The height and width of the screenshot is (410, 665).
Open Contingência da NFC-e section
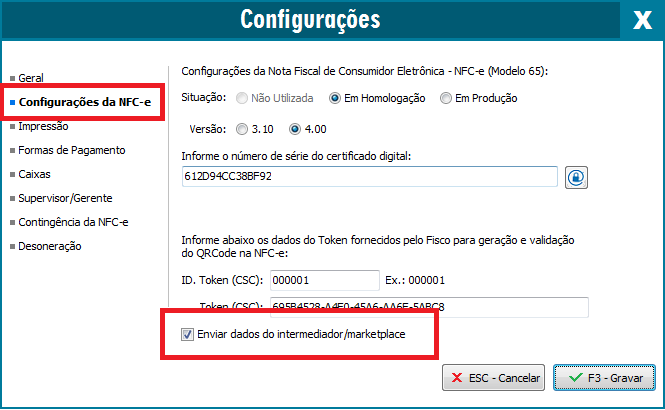(x=73, y=222)
